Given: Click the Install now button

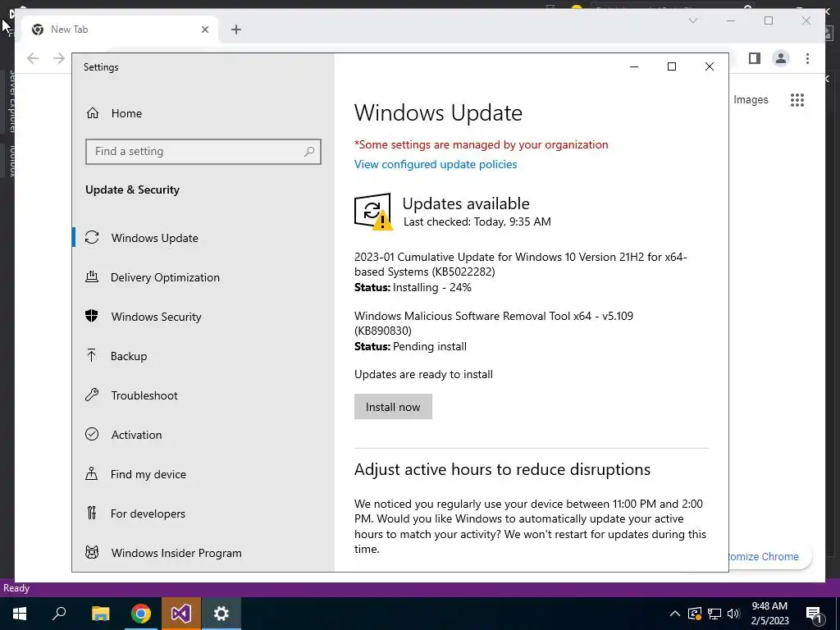Looking at the screenshot, I should [393, 407].
